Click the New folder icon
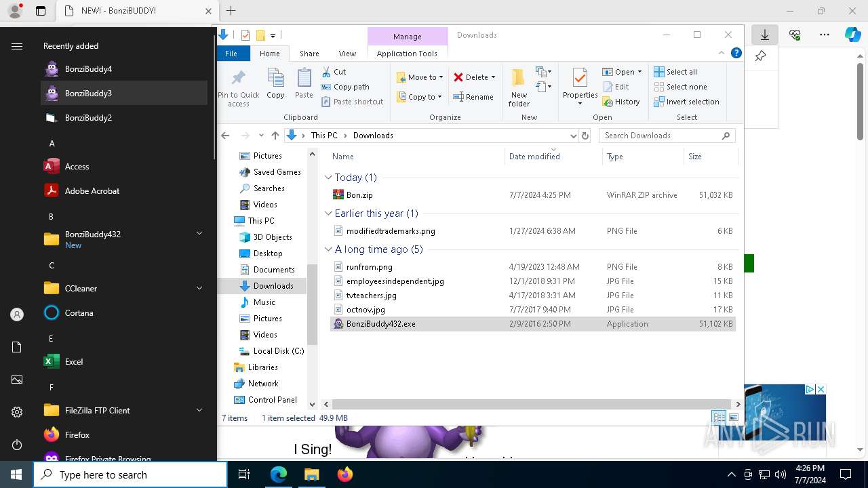The width and height of the screenshot is (868, 488). point(519,78)
